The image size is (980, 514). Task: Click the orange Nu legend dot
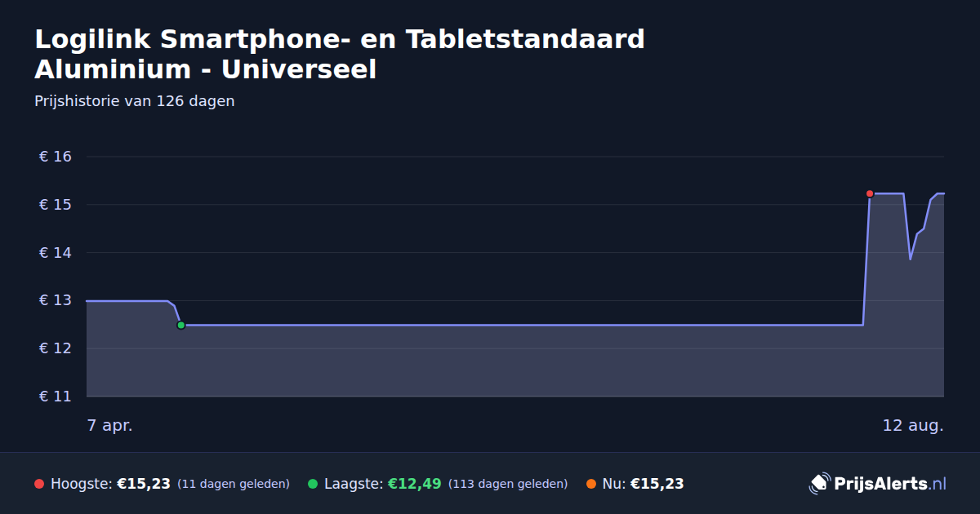click(590, 484)
